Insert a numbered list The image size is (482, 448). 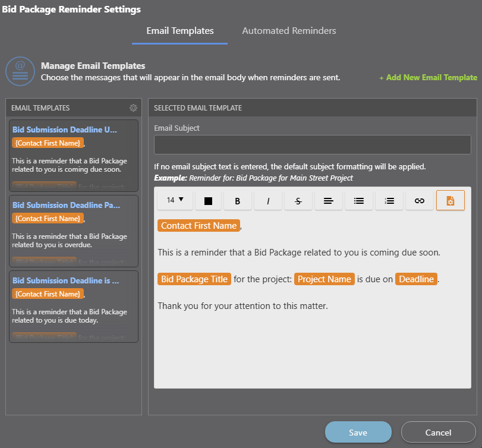389,201
